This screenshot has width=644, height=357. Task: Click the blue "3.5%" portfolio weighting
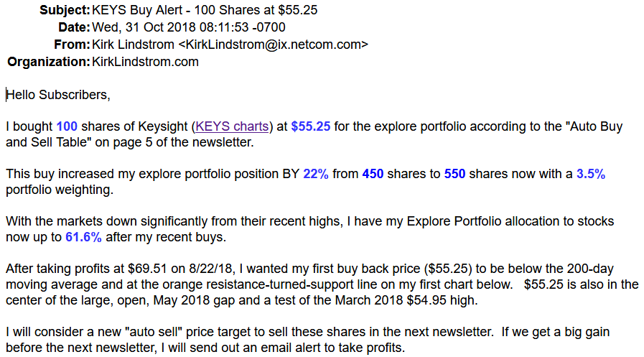(592, 174)
